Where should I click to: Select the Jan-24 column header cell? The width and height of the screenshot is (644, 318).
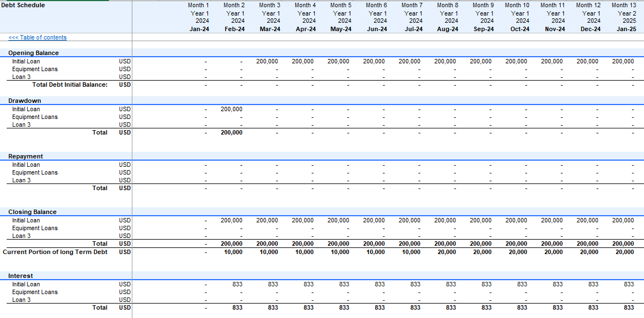tap(199, 29)
